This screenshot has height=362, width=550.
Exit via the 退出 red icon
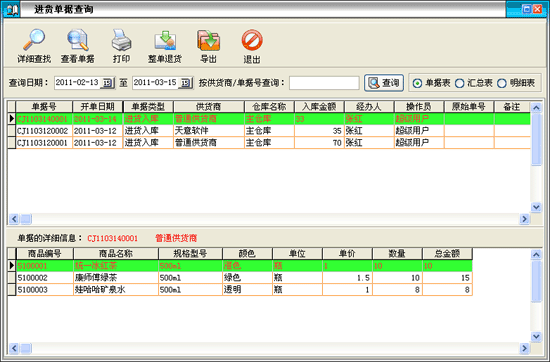[x=252, y=46]
